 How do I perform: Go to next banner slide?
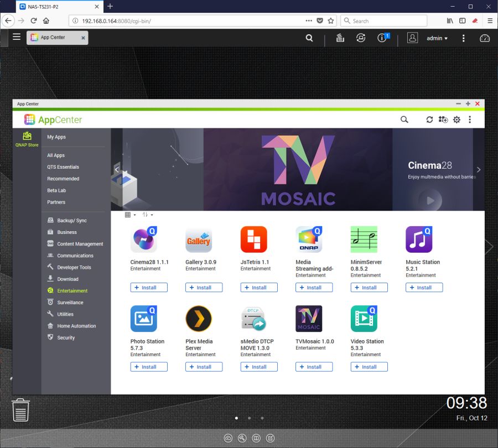(478, 170)
